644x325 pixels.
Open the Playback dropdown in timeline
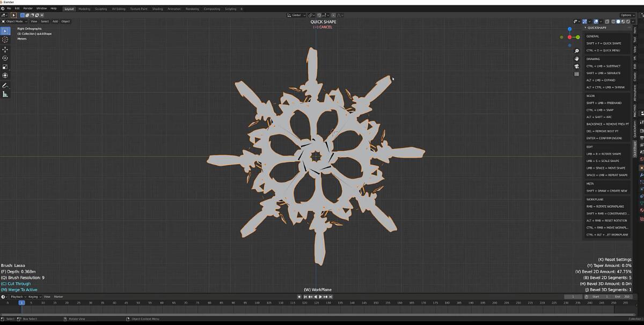click(x=18, y=297)
